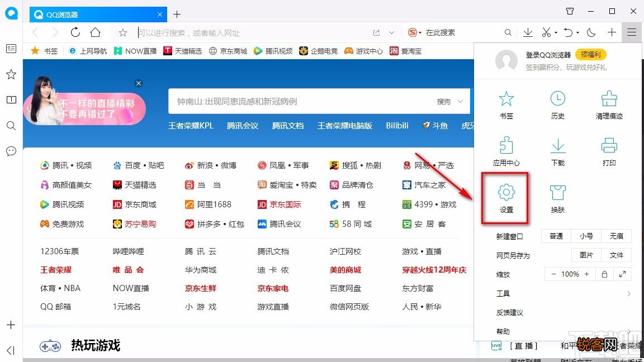Click 领福利 badge button

click(590, 54)
